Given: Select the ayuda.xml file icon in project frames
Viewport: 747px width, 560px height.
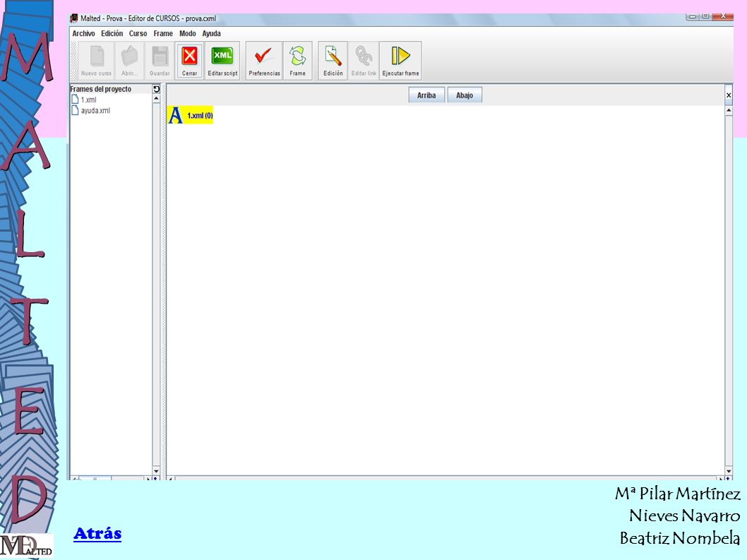Looking at the screenshot, I should (75, 111).
